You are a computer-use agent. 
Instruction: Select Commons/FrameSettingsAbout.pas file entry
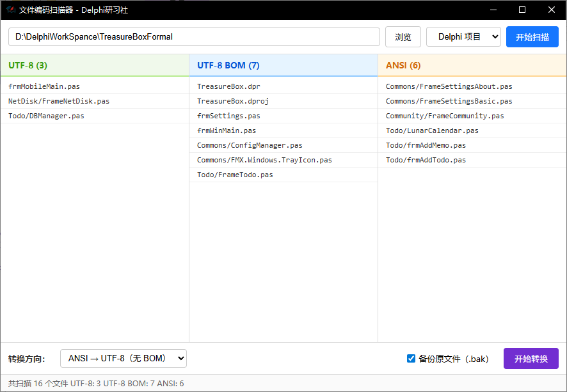coord(472,86)
